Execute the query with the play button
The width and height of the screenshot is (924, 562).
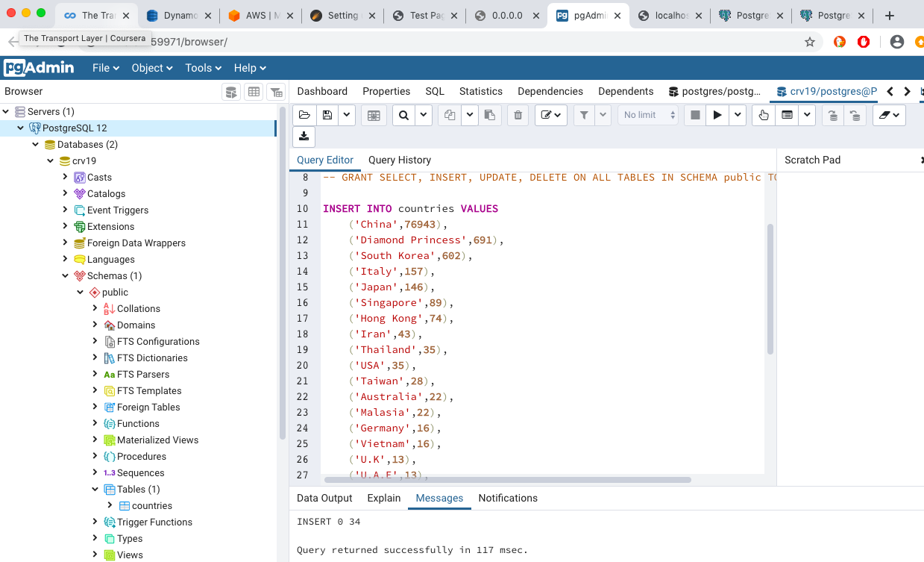tap(717, 115)
